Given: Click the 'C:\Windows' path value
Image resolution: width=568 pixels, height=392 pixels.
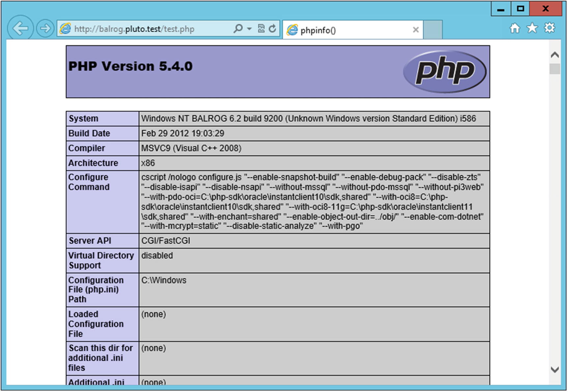Looking at the screenshot, I should 164,280.
